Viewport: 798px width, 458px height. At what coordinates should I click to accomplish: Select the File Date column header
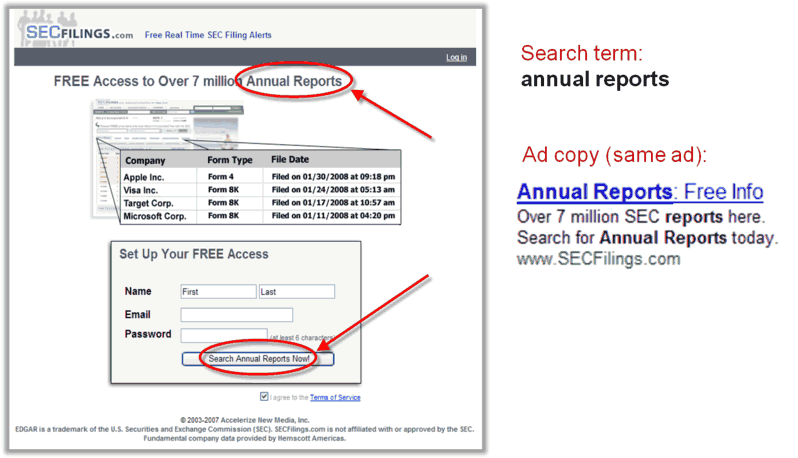pyautogui.click(x=293, y=160)
